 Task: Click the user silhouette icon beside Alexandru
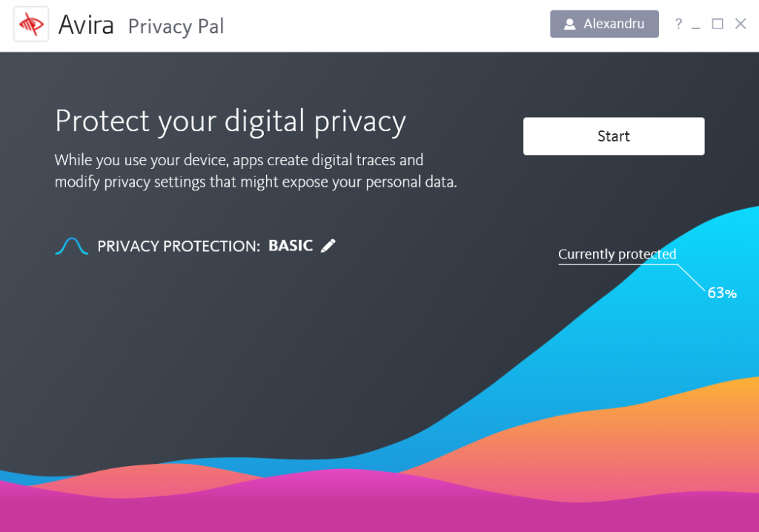pos(569,24)
